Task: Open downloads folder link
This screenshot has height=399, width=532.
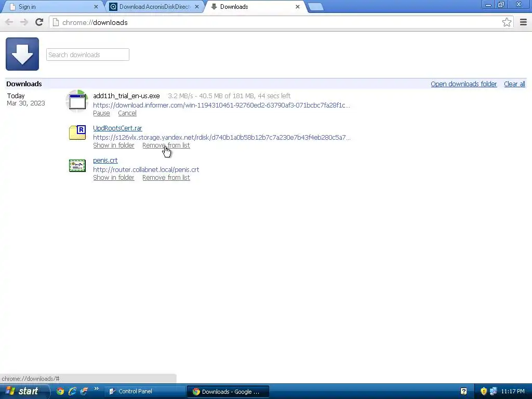Action: point(463,84)
